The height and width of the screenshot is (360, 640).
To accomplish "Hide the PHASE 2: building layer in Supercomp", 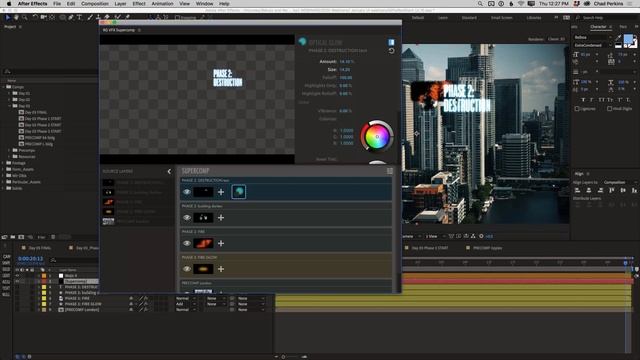I will pos(187,218).
